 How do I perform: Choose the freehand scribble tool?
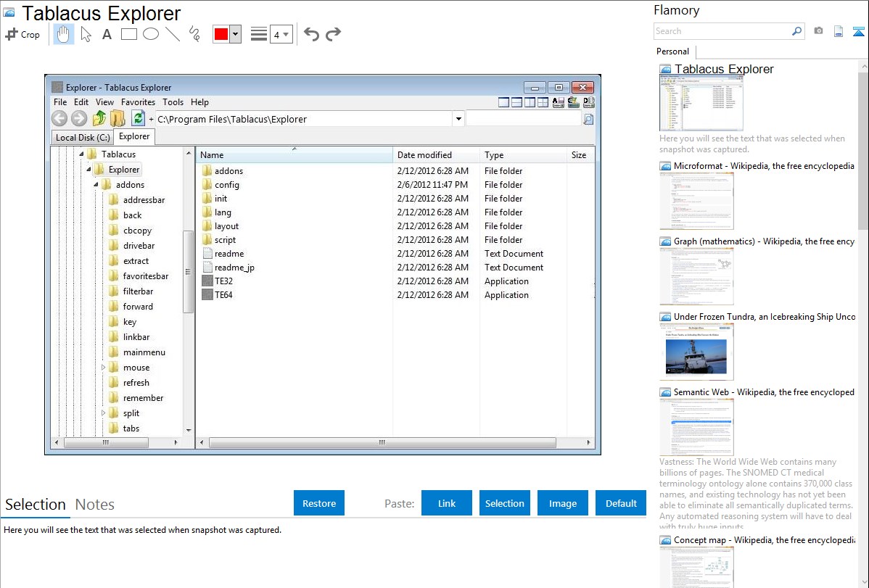tap(194, 34)
